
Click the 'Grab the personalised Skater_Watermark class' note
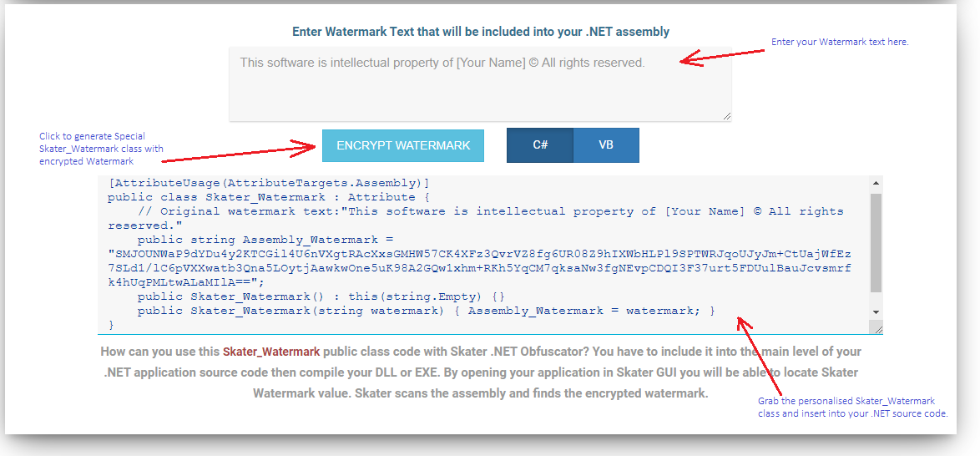click(x=853, y=408)
